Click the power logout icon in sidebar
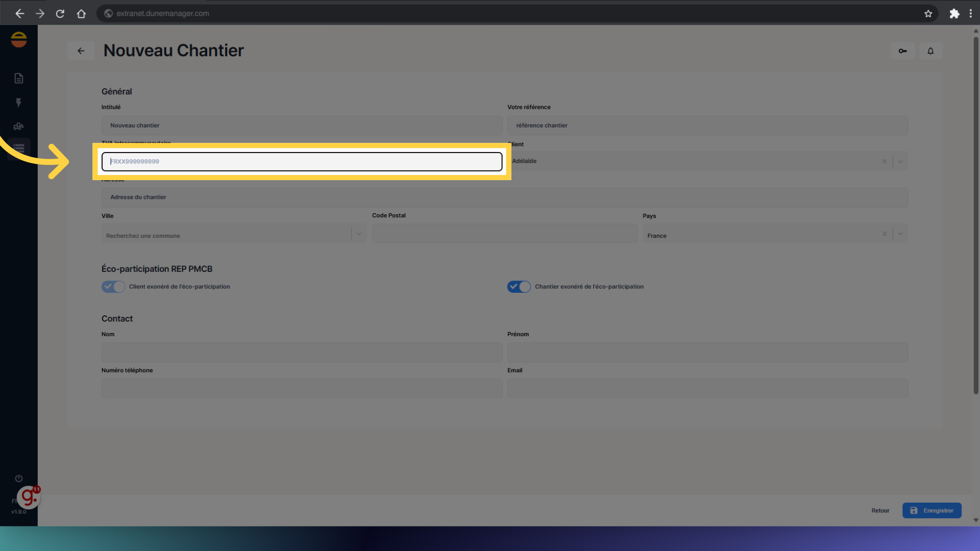 (x=19, y=478)
